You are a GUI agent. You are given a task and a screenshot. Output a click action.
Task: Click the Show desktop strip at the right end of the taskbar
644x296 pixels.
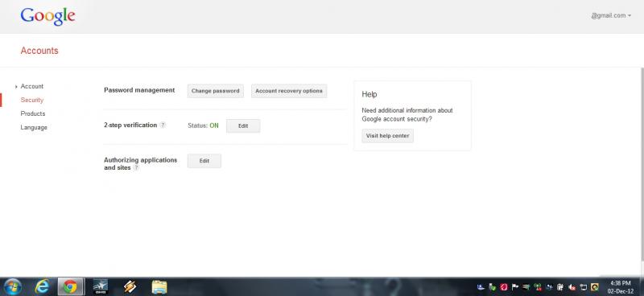click(x=641, y=287)
